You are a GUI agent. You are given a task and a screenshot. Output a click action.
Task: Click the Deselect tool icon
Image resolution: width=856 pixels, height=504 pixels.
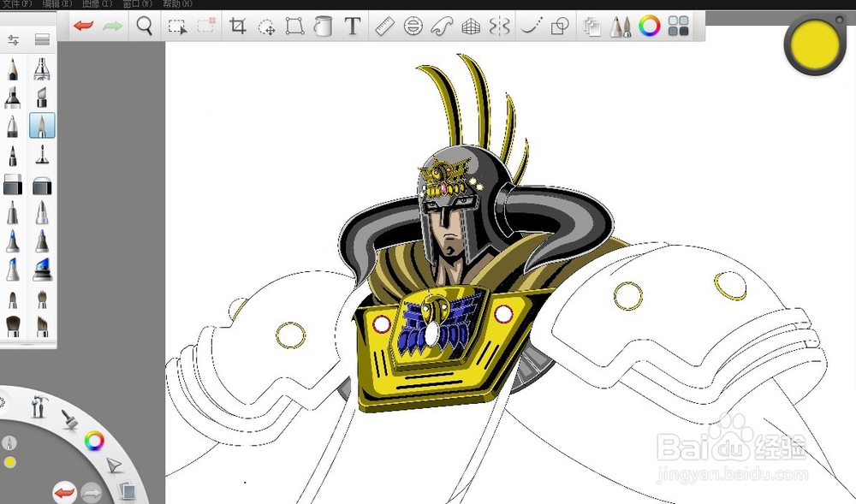click(x=206, y=25)
